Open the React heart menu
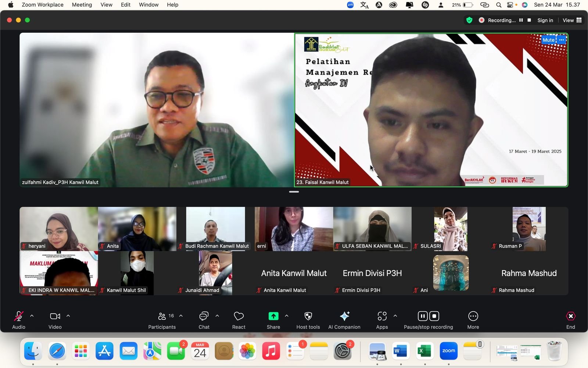The height and width of the screenshot is (368, 588). click(x=239, y=320)
